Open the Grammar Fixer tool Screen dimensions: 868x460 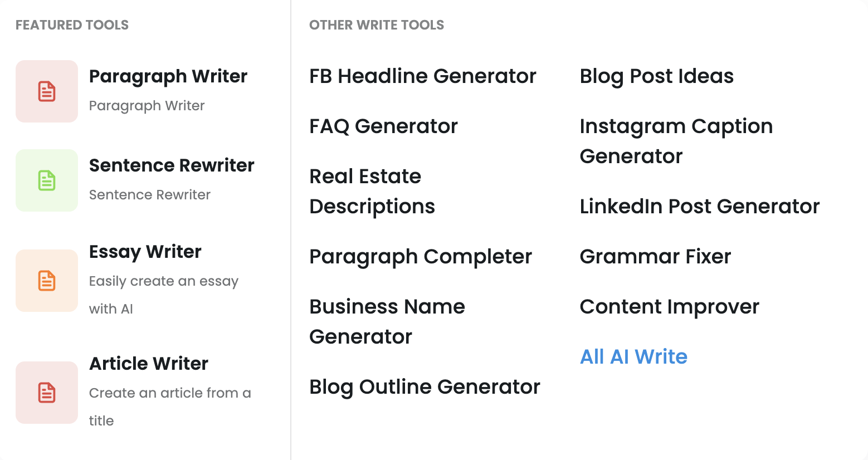point(655,257)
